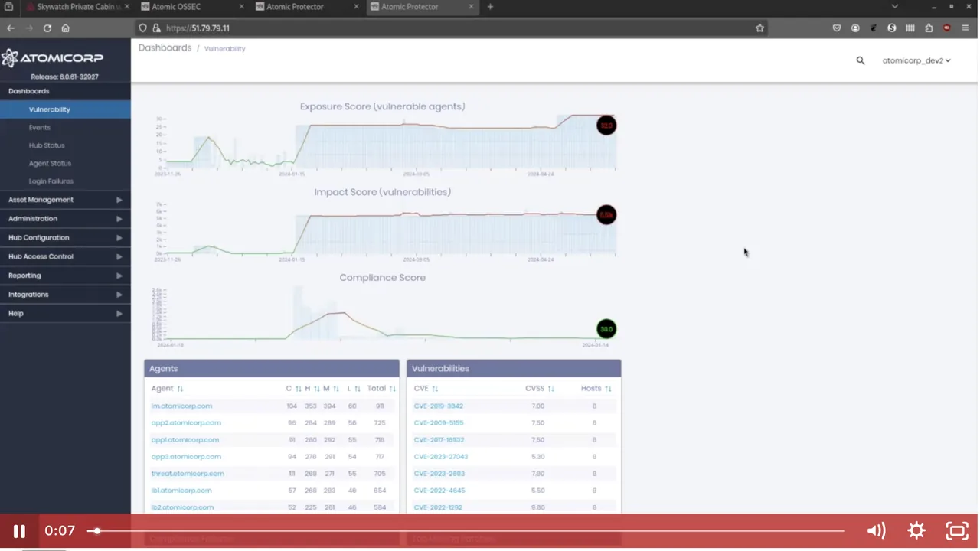List all tabs dropdown arrow
This screenshot has width=980, height=551.
pyautogui.click(x=894, y=7)
